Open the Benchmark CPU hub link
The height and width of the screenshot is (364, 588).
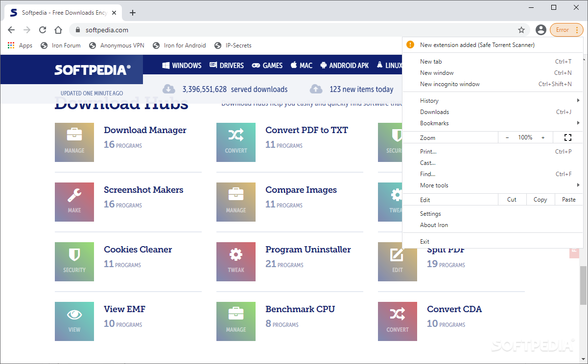pos(300,309)
